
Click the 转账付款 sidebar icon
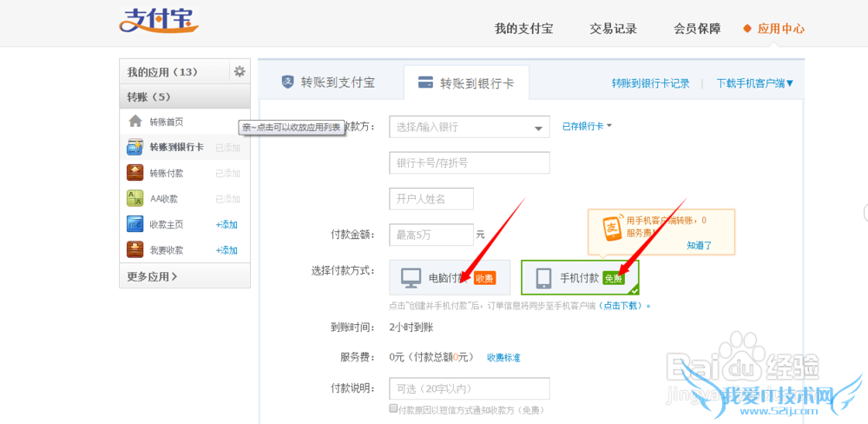click(135, 173)
